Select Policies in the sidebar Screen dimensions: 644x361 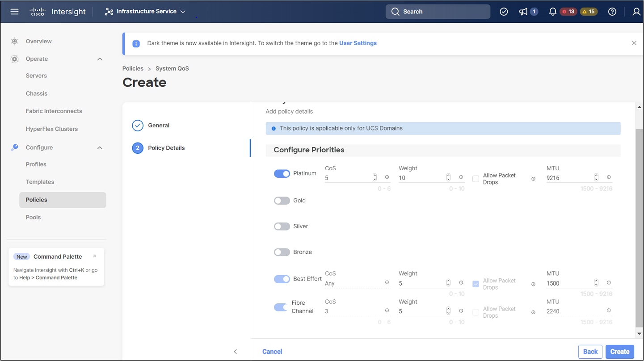tap(63, 200)
